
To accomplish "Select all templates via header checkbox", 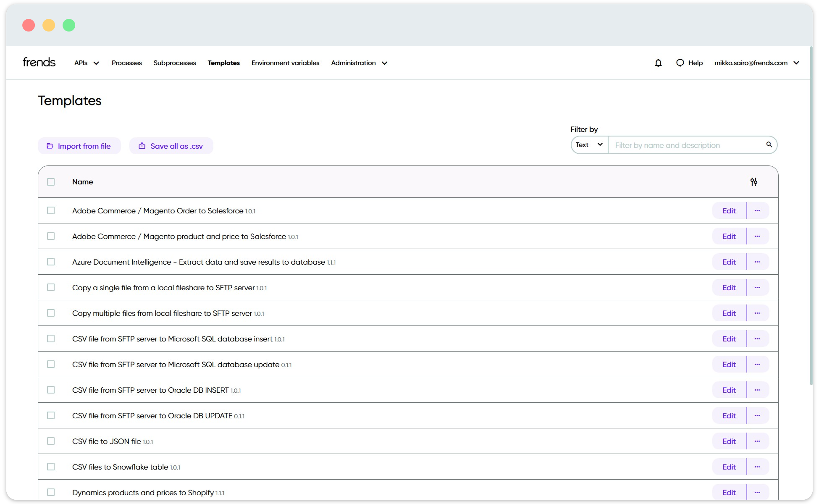I will click(x=51, y=182).
